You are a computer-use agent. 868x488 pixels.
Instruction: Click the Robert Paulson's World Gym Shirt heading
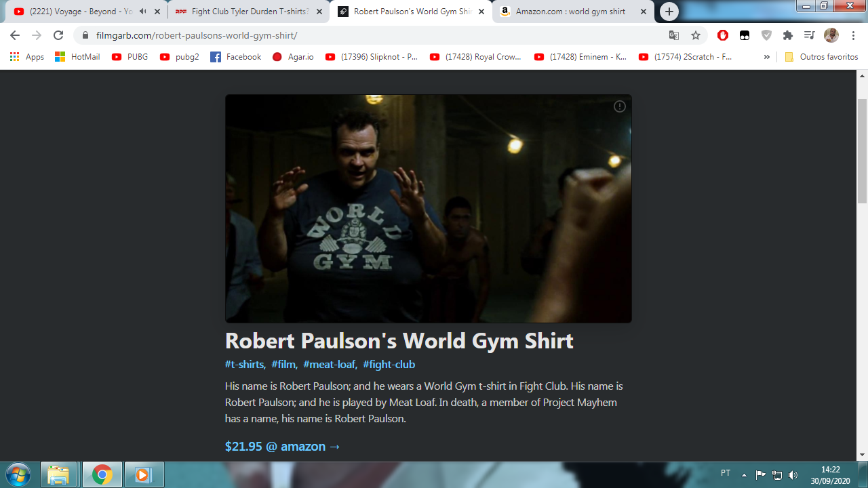click(x=399, y=340)
